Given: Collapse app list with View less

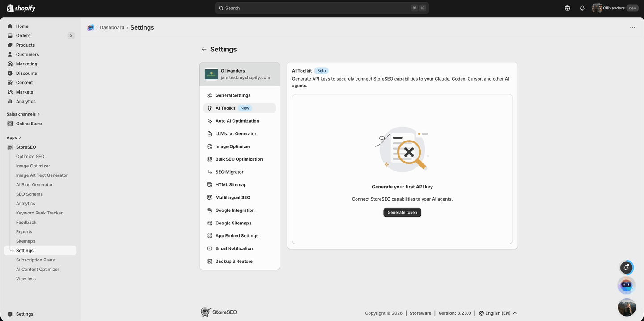Looking at the screenshot, I should click(x=26, y=278).
